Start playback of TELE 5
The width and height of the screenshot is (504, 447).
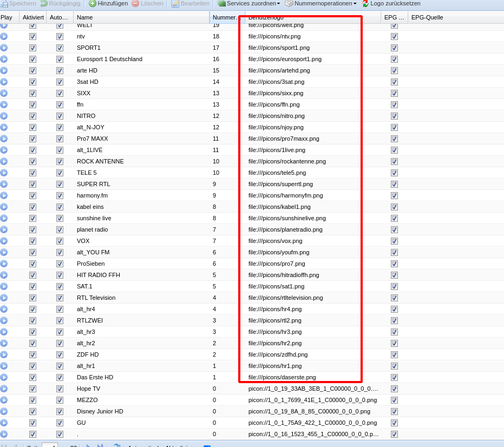(4, 173)
